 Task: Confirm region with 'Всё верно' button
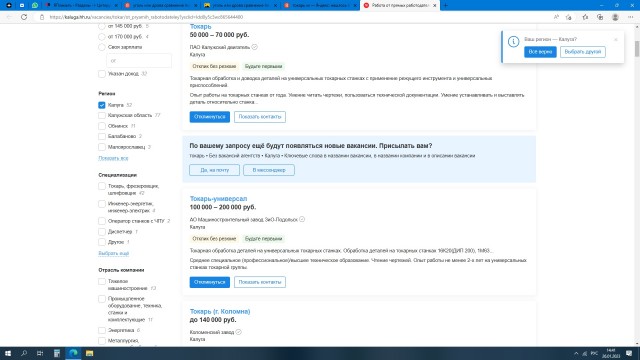(540, 52)
